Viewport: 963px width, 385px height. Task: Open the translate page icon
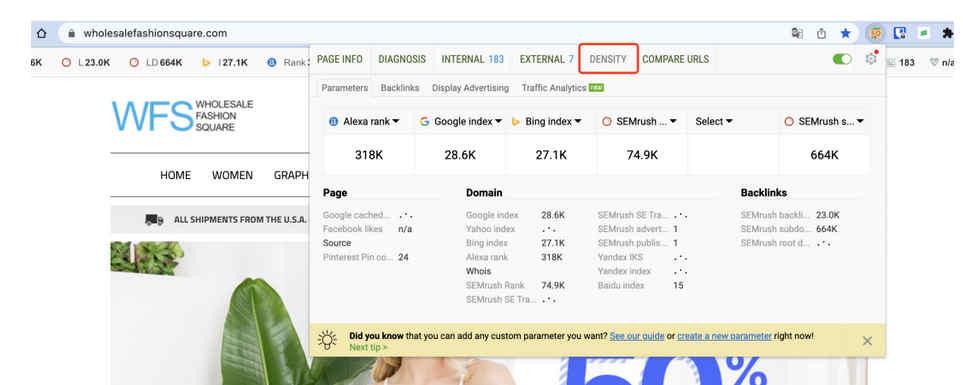point(797,33)
